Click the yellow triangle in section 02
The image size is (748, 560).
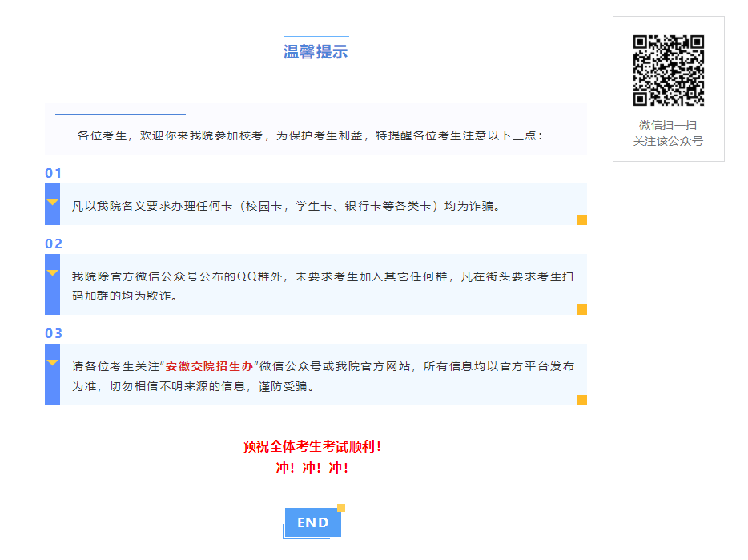(x=52, y=272)
